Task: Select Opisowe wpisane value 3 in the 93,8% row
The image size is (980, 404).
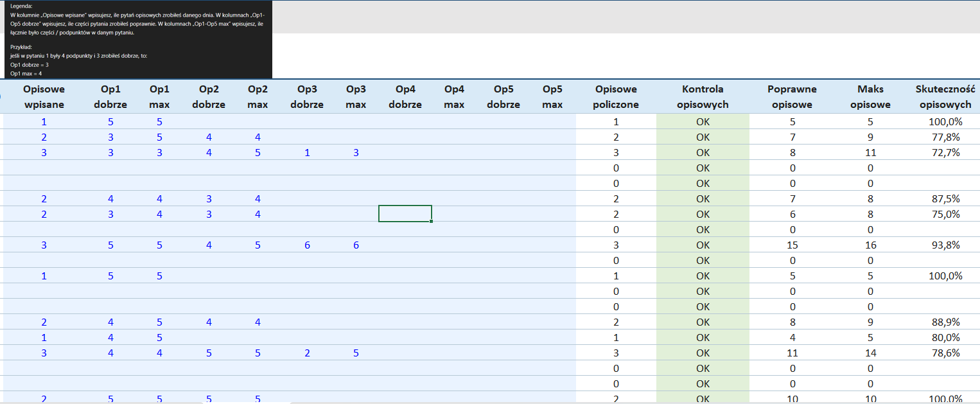Action: (44, 245)
